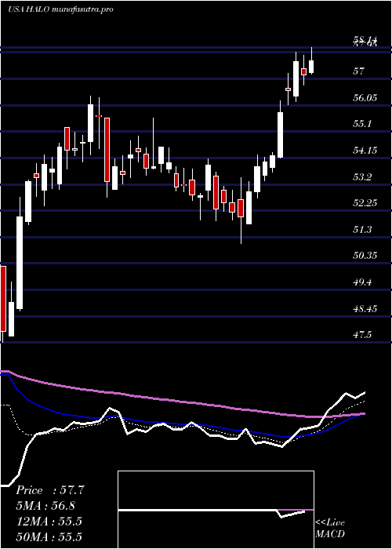Click the price axis label 53.2
Screen dimensions: 392x549
362,177
